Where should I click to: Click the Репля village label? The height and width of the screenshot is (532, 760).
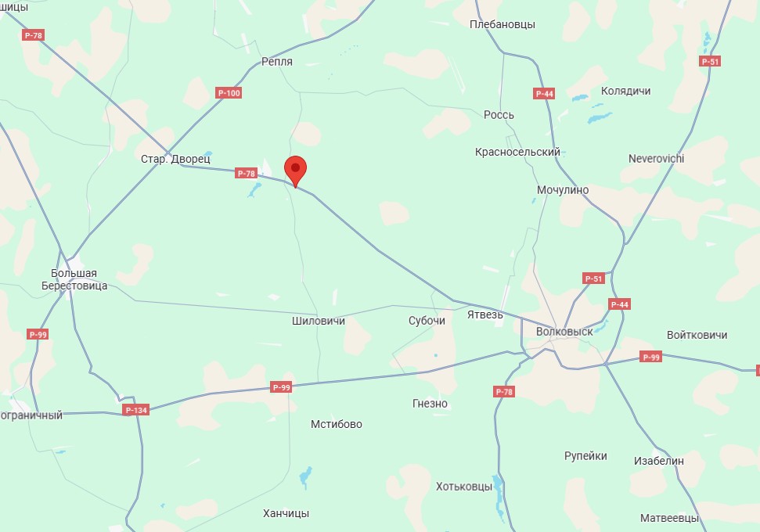(x=277, y=62)
